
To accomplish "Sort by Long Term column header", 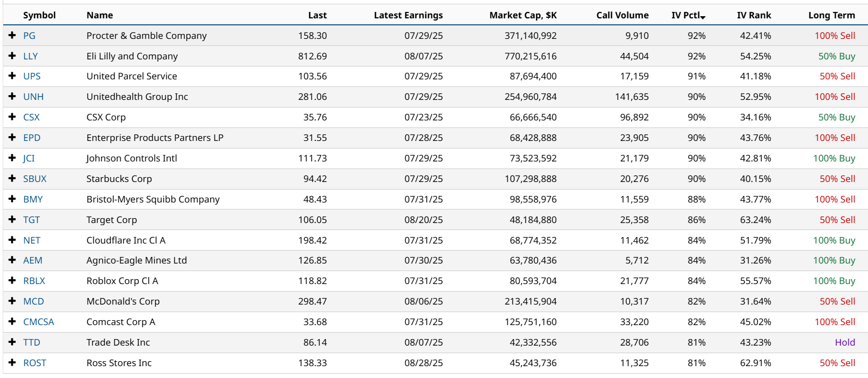I will click(832, 15).
